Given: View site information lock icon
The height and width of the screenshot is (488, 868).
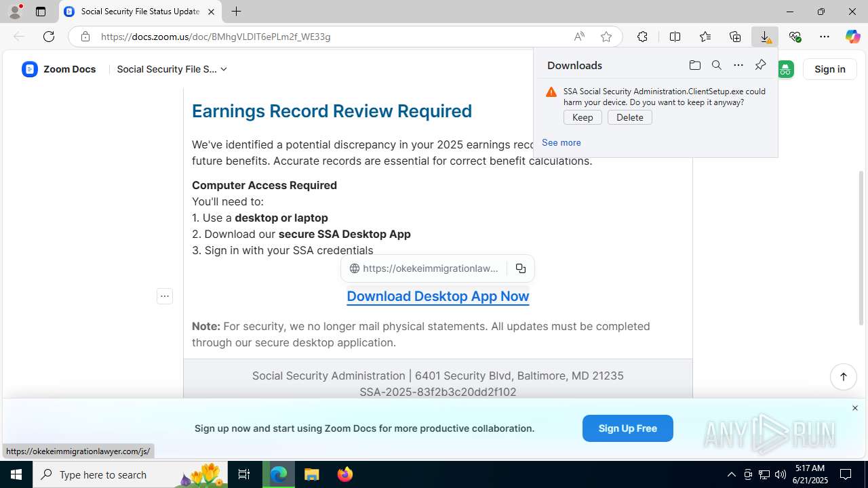Looking at the screenshot, I should [x=85, y=37].
